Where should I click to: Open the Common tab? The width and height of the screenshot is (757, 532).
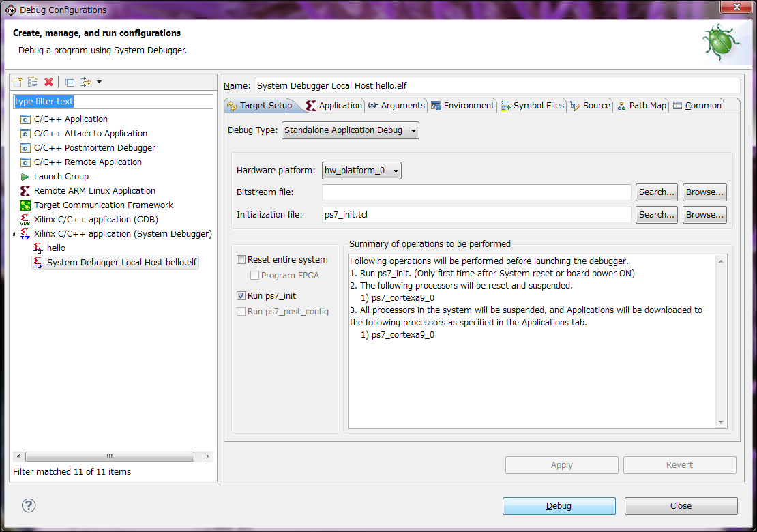point(697,106)
